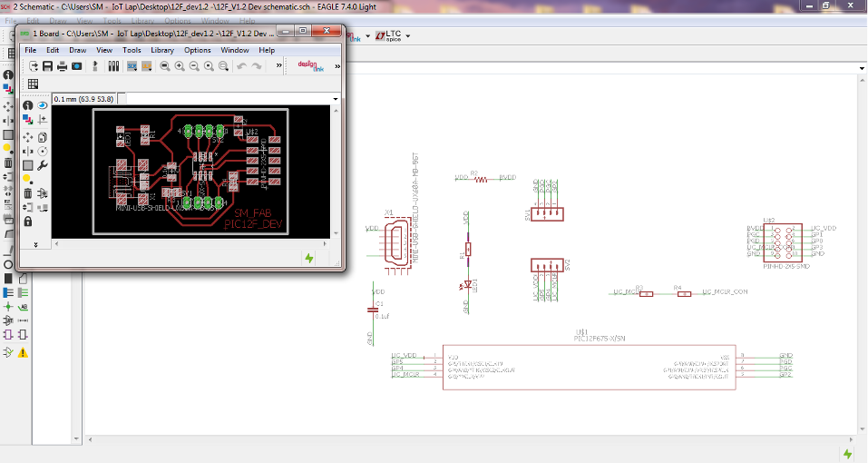Viewport: 868px width, 463px height.
Task: Open Edit menu in Board window
Action: click(x=53, y=50)
